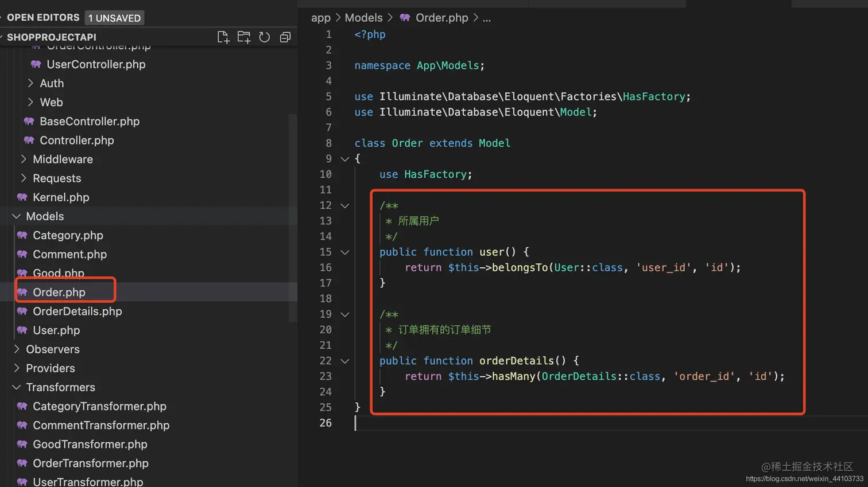
Task: Open Category.php model file
Action: 68,235
